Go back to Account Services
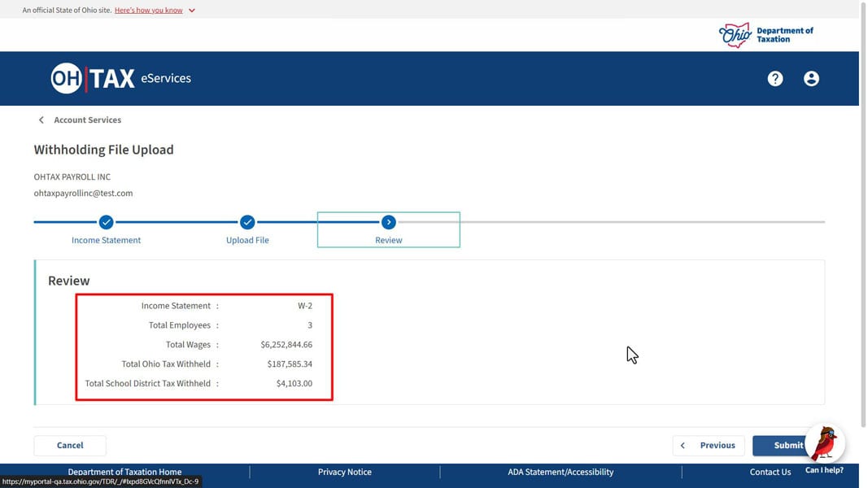868x488 pixels. coord(87,120)
